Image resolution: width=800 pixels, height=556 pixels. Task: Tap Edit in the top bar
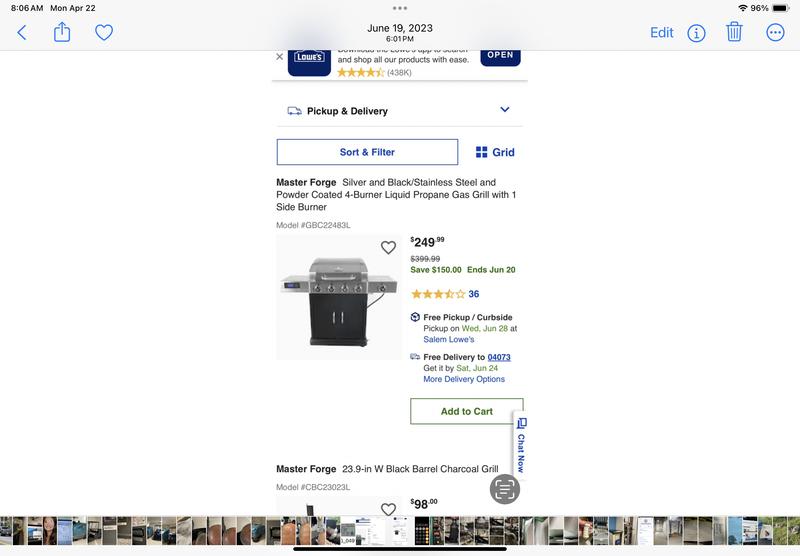662,33
